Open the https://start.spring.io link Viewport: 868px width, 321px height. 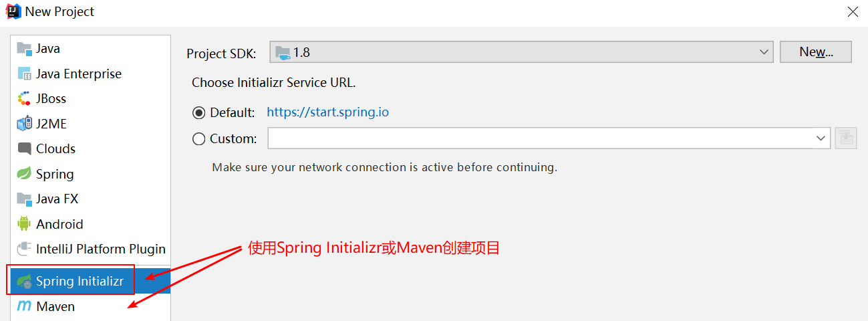(x=327, y=112)
